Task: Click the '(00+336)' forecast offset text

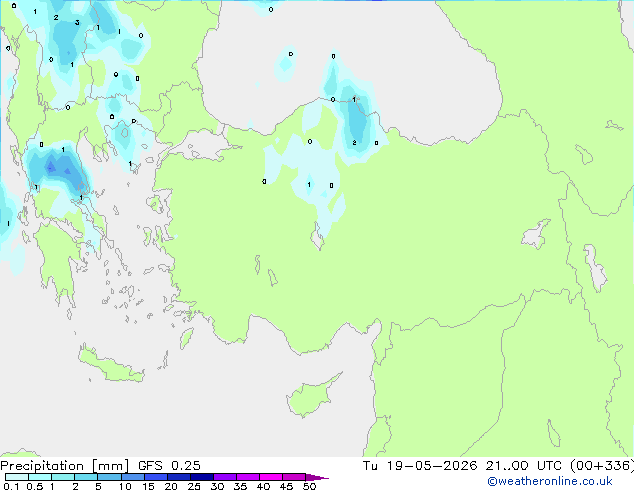Action: pos(602,466)
